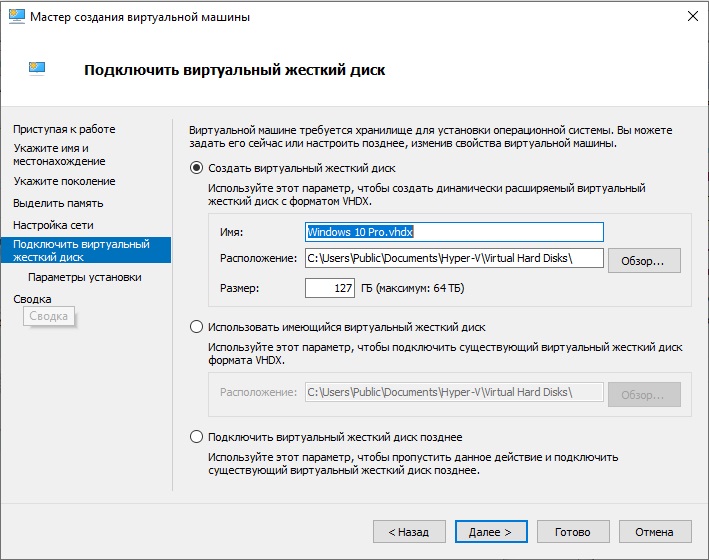709x560 pixels.
Task: Switch to 'Укажите поколение' step
Action: (x=64, y=181)
